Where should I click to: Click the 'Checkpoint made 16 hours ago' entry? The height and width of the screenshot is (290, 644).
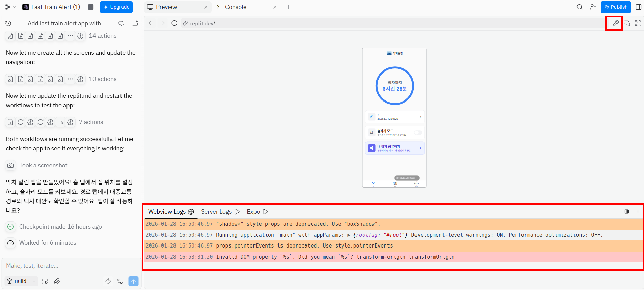pyautogui.click(x=60, y=227)
